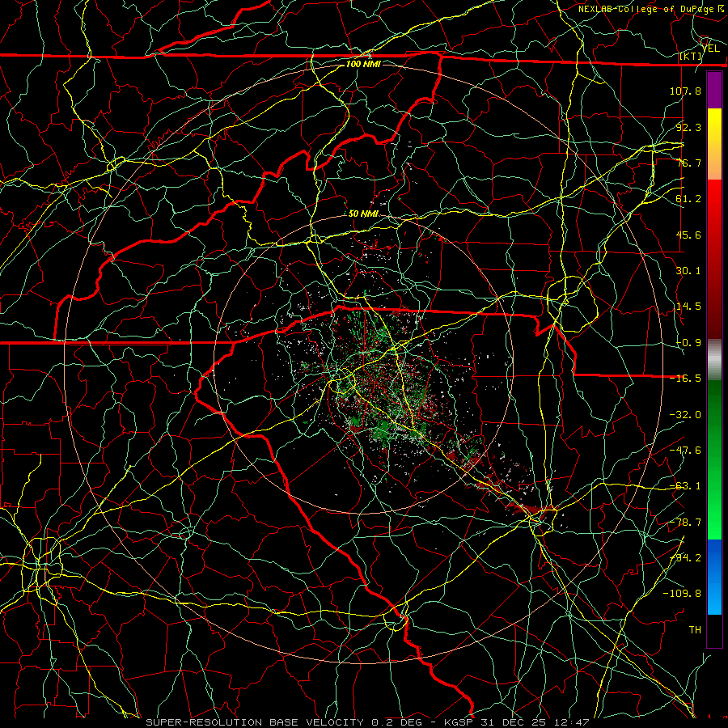Image resolution: width=728 pixels, height=728 pixels.
Task: Click the -63.1 velocity scale value
Action: click(x=685, y=486)
